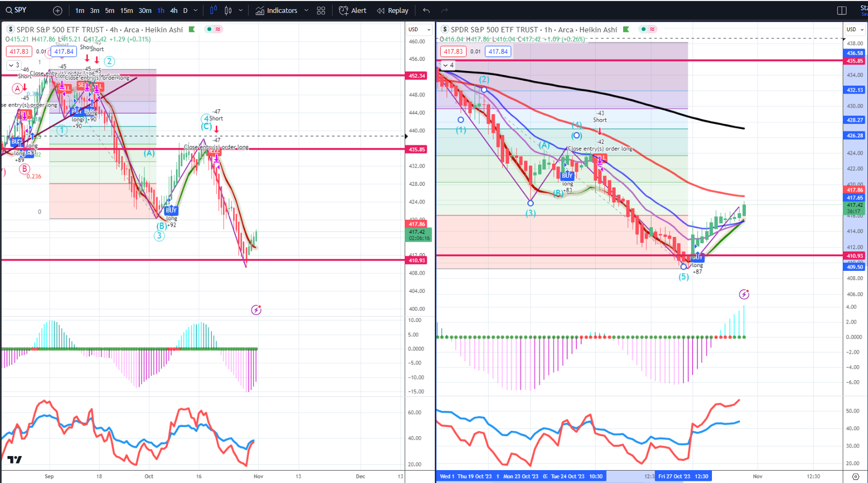Click the circled B wave label on 4h chart

click(24, 169)
